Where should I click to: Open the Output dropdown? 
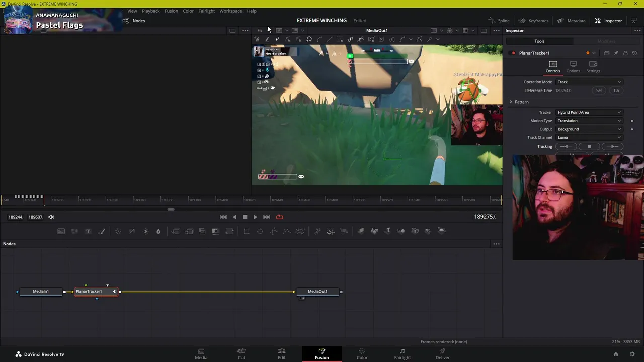[x=589, y=129]
